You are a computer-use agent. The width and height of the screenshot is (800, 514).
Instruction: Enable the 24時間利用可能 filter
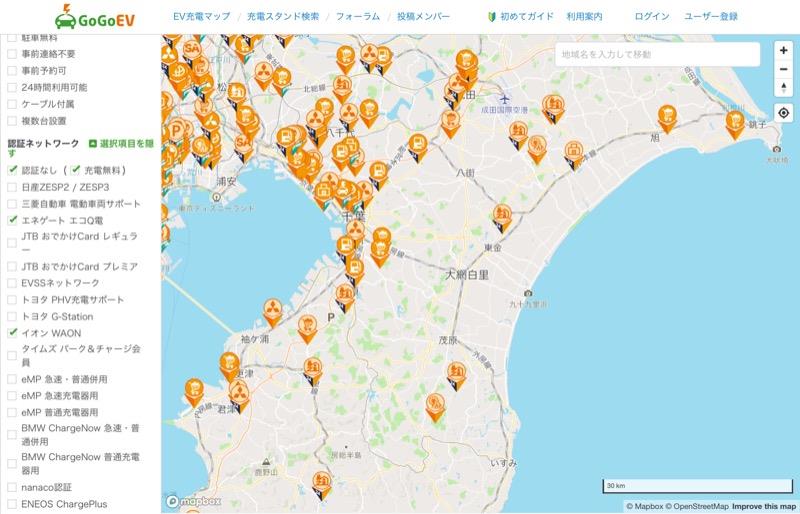(12, 88)
